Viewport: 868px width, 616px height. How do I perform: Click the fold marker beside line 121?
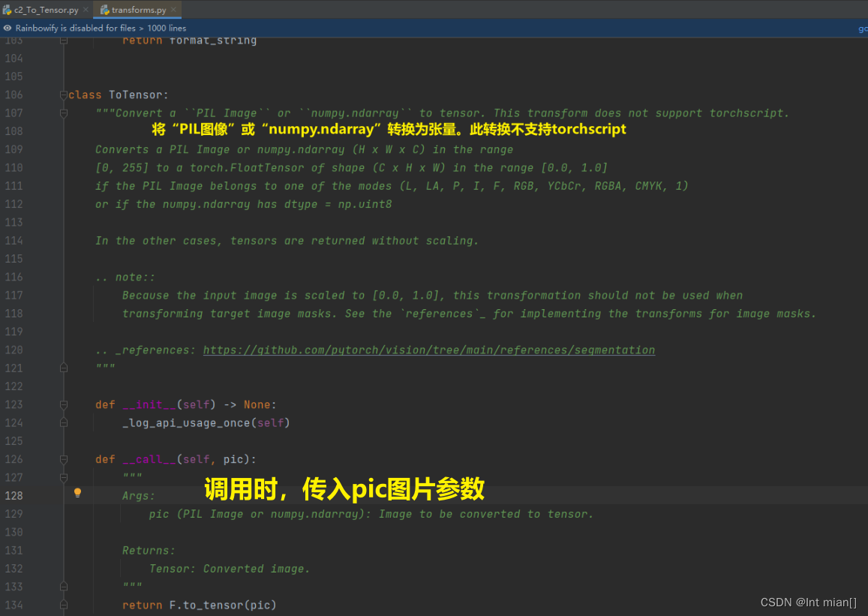(x=64, y=368)
